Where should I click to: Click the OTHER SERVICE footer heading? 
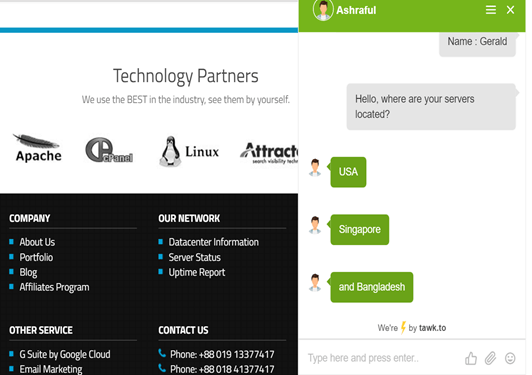coord(41,330)
